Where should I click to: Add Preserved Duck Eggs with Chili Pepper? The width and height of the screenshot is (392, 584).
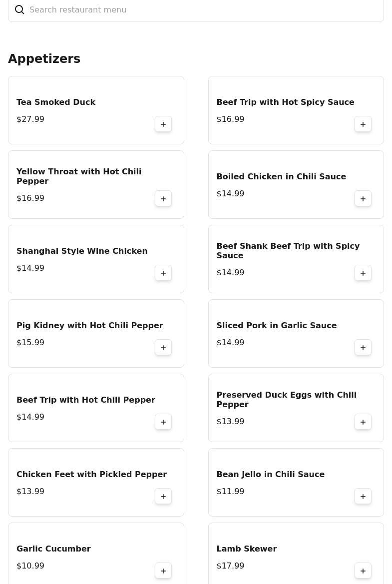pos(363,422)
